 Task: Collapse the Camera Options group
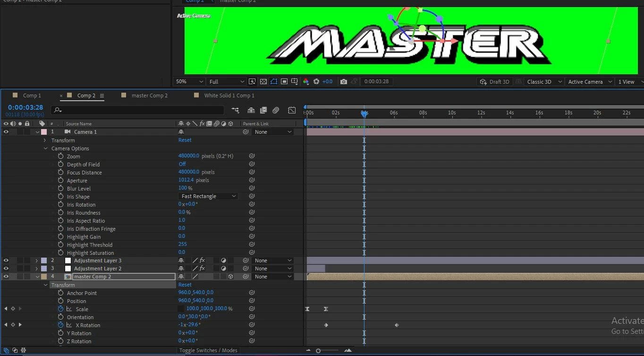(45, 148)
